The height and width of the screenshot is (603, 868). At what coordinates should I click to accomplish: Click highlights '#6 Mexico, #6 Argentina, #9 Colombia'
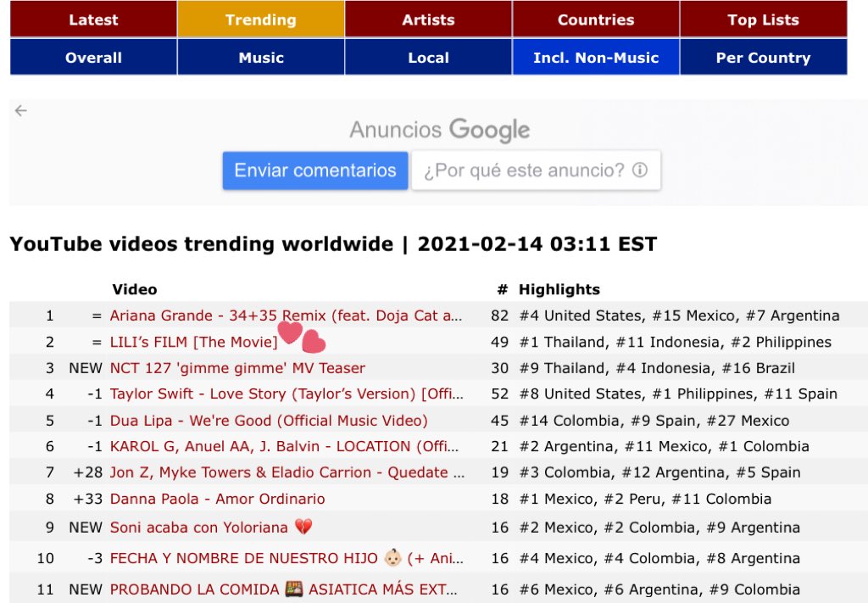pos(659,589)
